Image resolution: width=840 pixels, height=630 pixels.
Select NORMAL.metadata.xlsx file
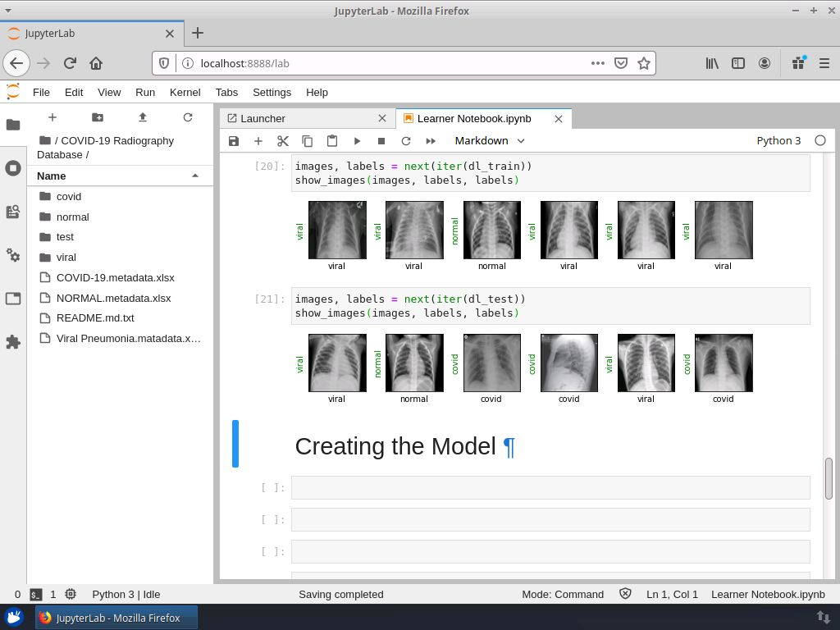click(120, 298)
